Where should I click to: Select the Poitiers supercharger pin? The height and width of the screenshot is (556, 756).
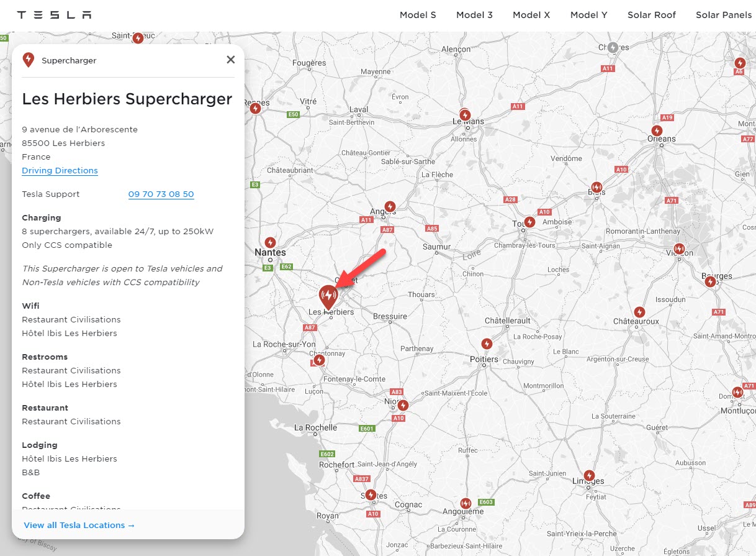[x=487, y=344]
